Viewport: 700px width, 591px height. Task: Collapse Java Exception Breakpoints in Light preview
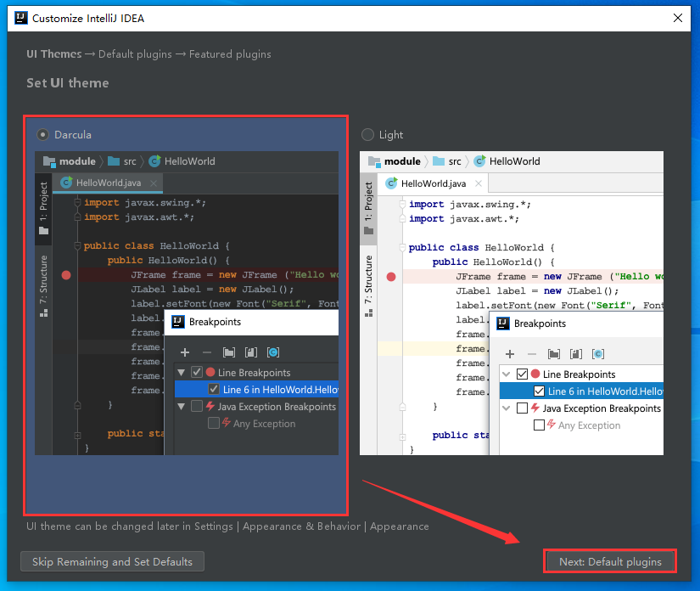tap(507, 408)
